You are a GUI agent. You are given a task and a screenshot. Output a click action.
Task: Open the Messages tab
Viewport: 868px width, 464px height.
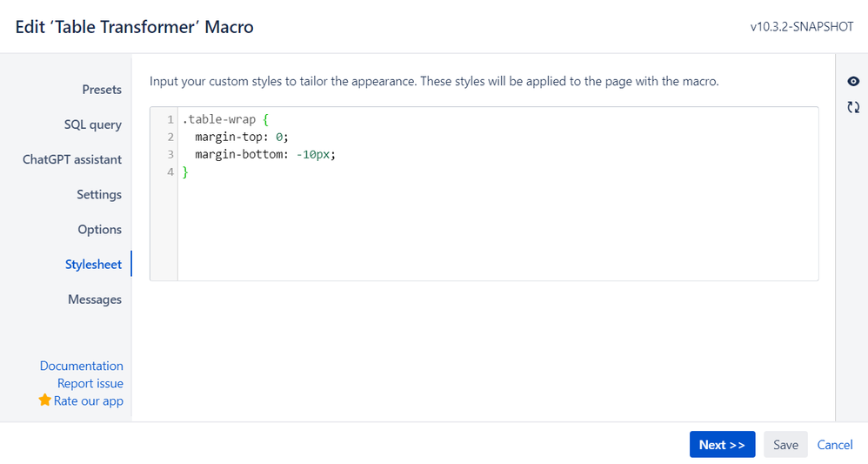pyautogui.click(x=95, y=299)
